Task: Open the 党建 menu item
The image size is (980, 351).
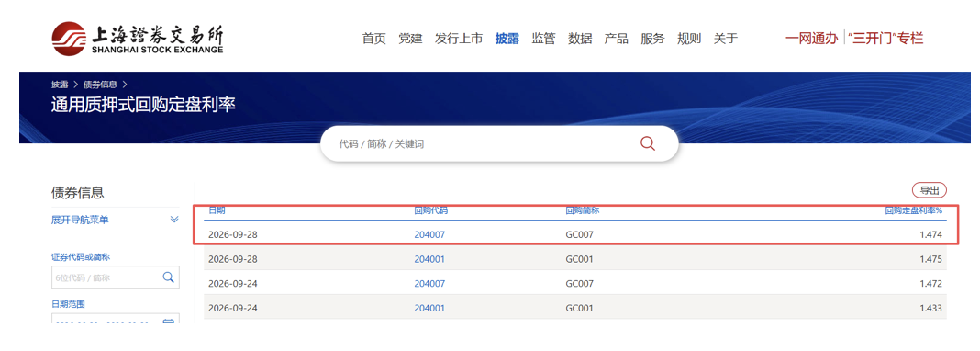Action: click(x=410, y=39)
